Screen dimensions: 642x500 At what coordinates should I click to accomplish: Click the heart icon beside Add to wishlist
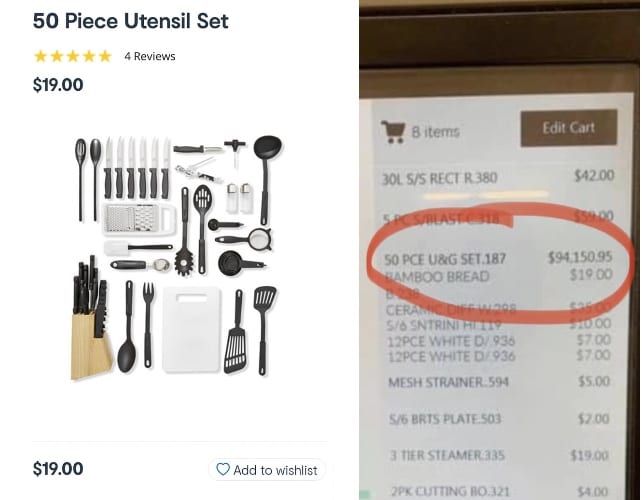[x=222, y=469]
